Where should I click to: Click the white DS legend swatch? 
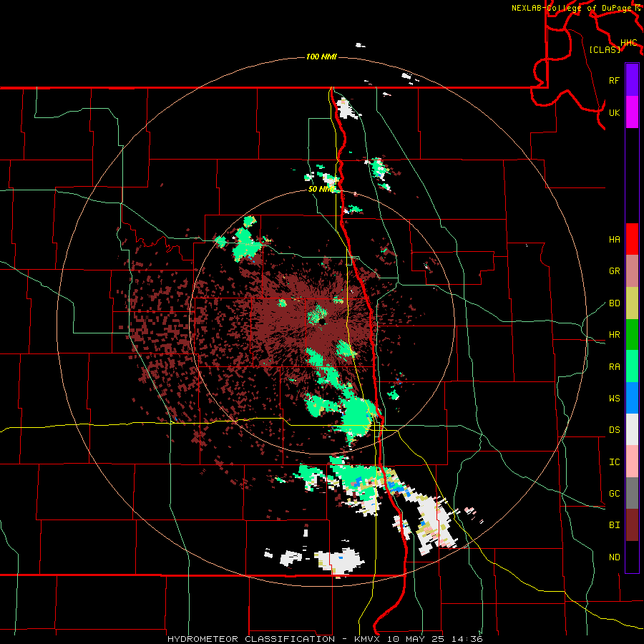632,429
